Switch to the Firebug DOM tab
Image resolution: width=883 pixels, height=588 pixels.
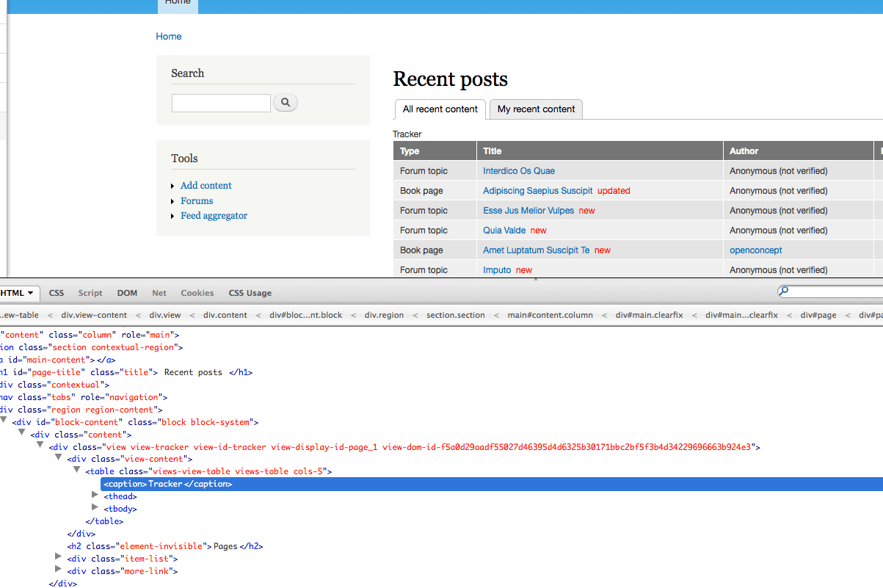pos(127,293)
